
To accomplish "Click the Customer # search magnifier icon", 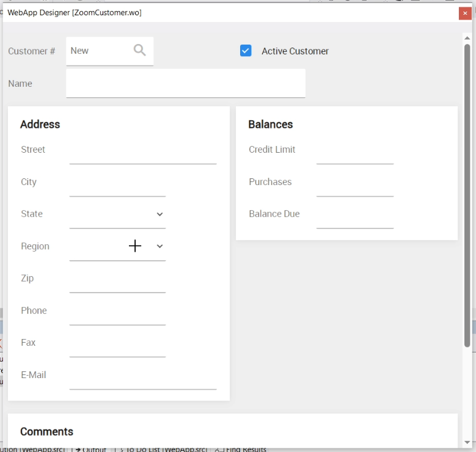I will pyautogui.click(x=140, y=50).
